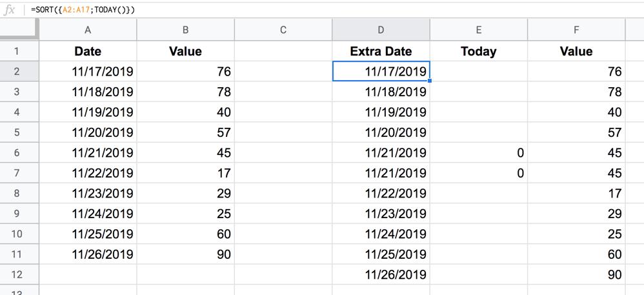Select cell A2 showing 11/17/2019
Viewport: 644px width, 295px height.
pyautogui.click(x=88, y=72)
